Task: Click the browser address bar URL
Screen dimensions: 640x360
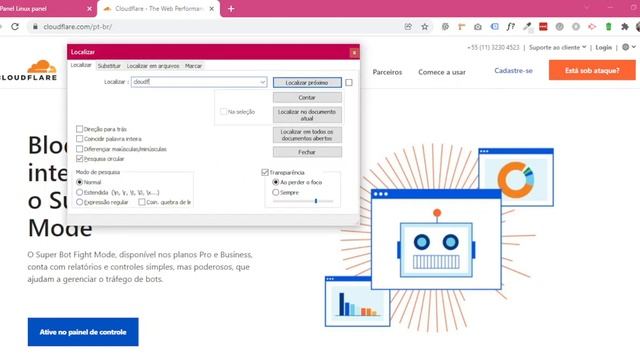Action: pyautogui.click(x=78, y=27)
